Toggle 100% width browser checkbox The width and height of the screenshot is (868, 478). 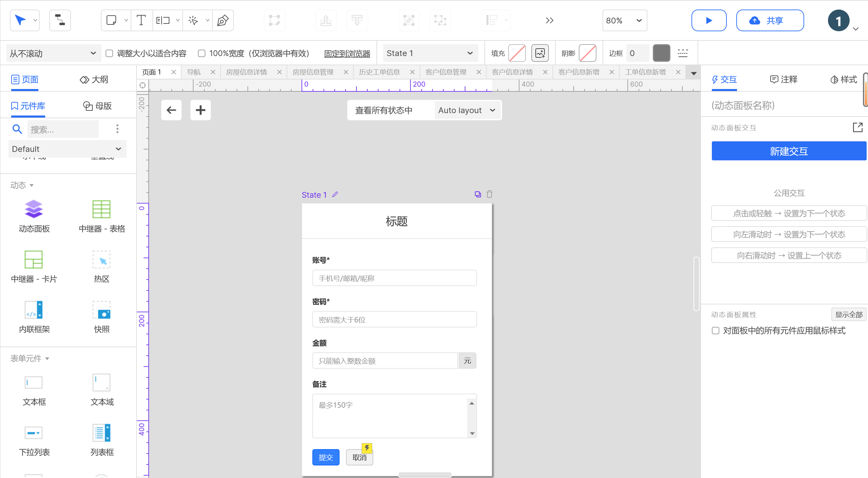(202, 53)
